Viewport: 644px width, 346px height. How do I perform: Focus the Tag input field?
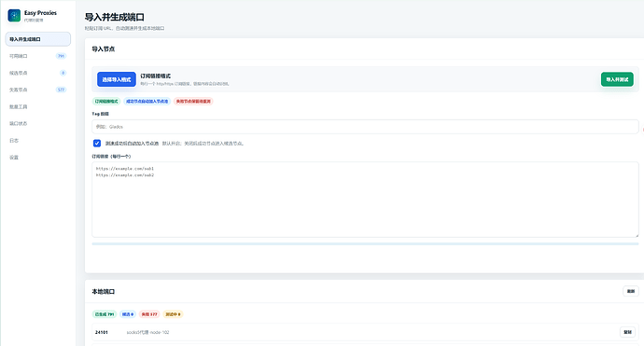click(365, 127)
